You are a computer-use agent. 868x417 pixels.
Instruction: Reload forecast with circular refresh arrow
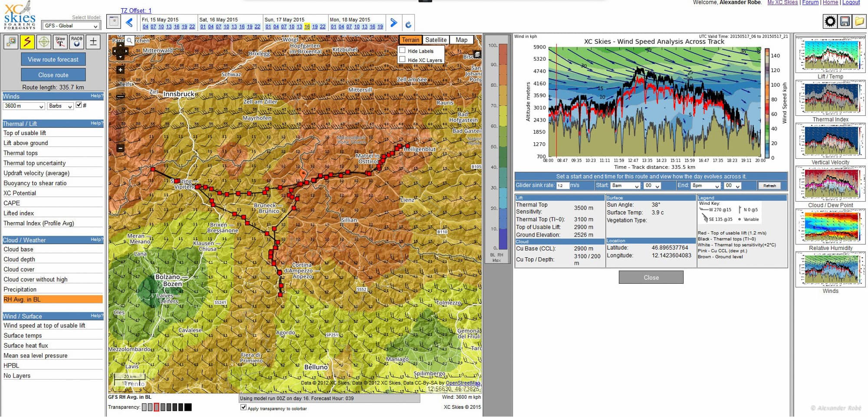pyautogui.click(x=408, y=25)
